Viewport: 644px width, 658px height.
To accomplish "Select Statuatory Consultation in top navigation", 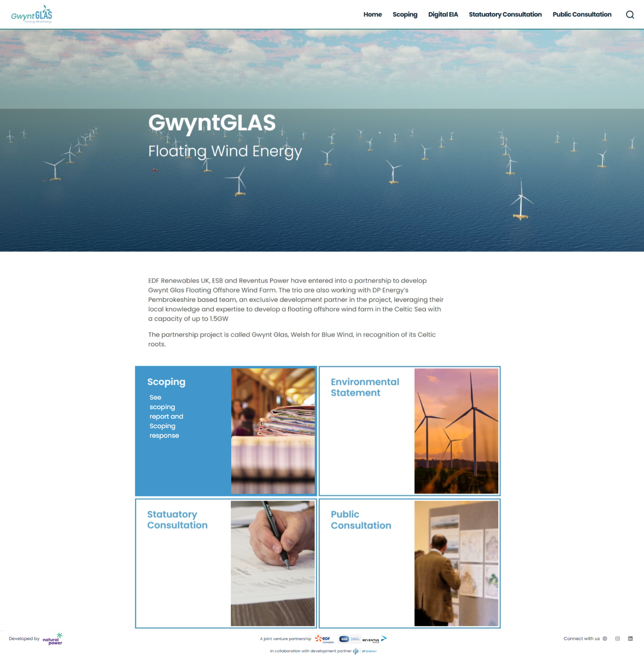I will pyautogui.click(x=505, y=14).
